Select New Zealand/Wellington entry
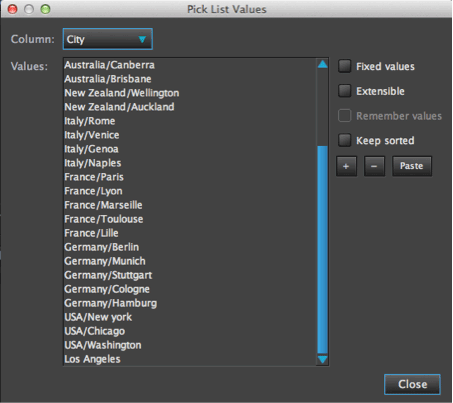 click(x=190, y=93)
